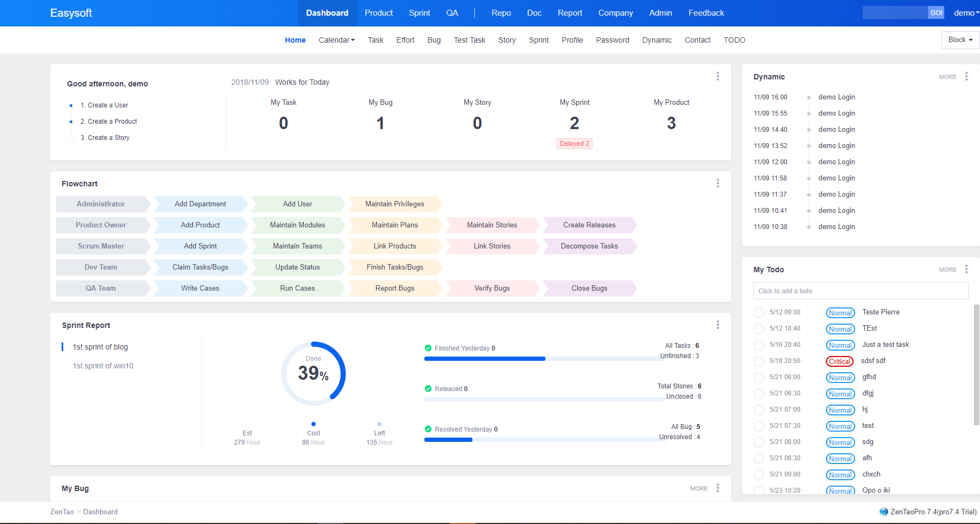Screen dimensions: 980x524
Task: Click the Add Department flowchart step
Action: 201,204
